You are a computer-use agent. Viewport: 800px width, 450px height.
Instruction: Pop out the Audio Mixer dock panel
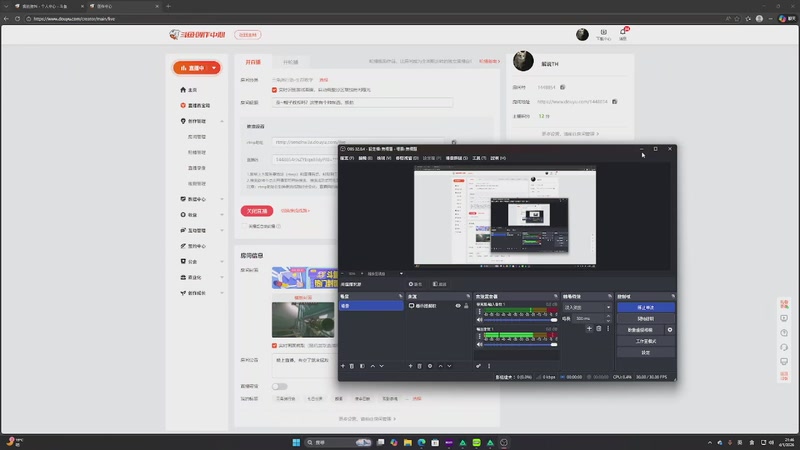(x=556, y=296)
